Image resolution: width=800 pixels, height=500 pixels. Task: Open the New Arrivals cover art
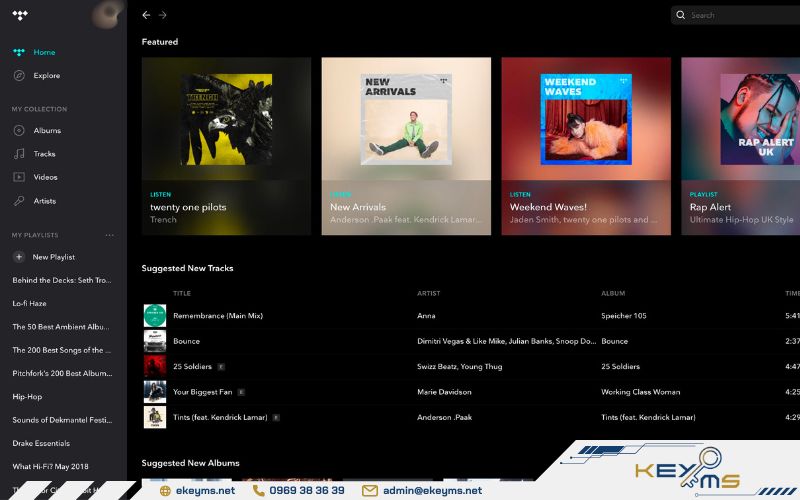pyautogui.click(x=406, y=119)
